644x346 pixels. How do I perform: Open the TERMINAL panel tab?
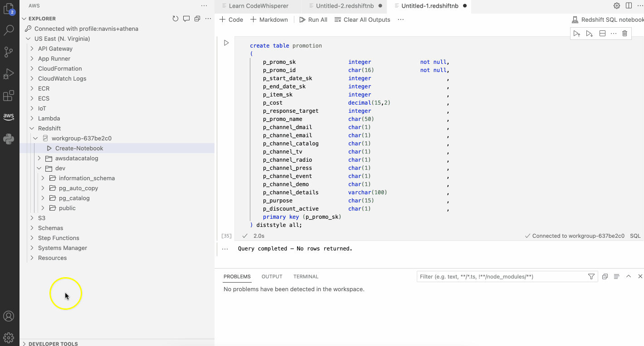click(306, 277)
